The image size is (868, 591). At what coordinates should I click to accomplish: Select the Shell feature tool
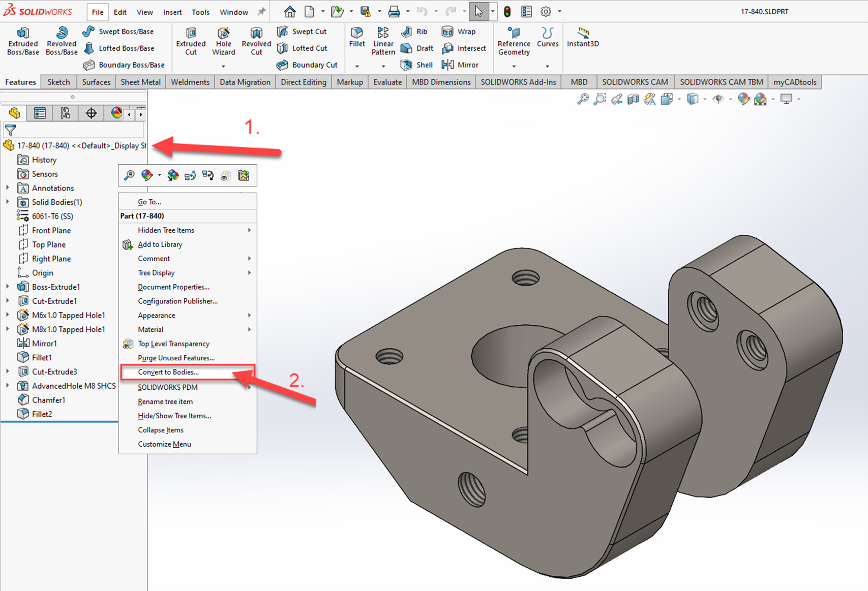416,65
